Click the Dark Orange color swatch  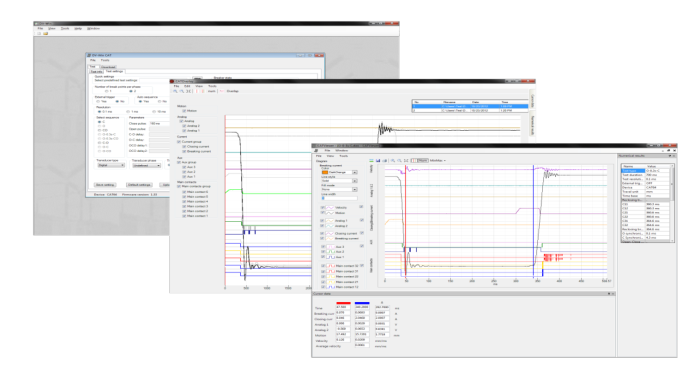tap(325, 172)
